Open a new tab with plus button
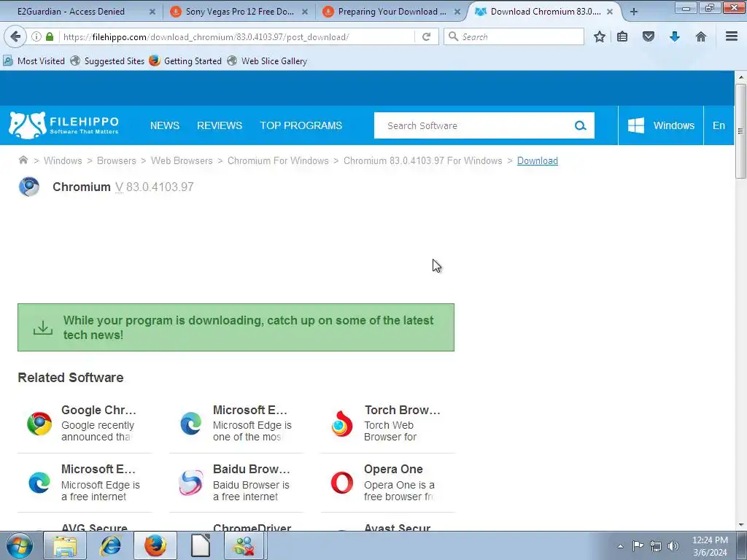The height and width of the screenshot is (560, 747). (634, 12)
